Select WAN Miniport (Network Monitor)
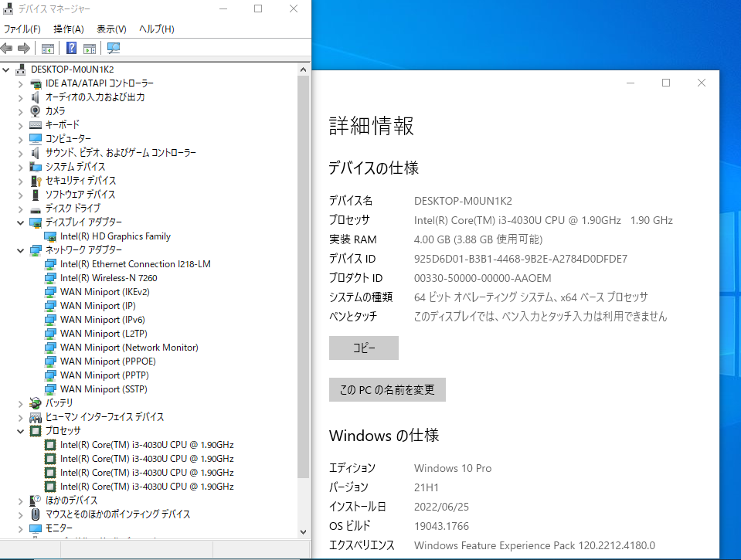This screenshot has height=560, width=741. click(129, 348)
